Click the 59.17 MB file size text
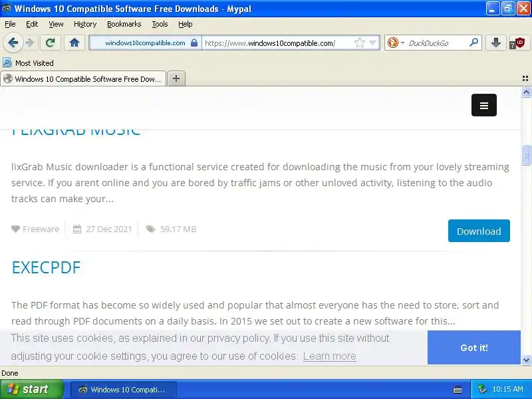The image size is (532, 399). pos(178,229)
